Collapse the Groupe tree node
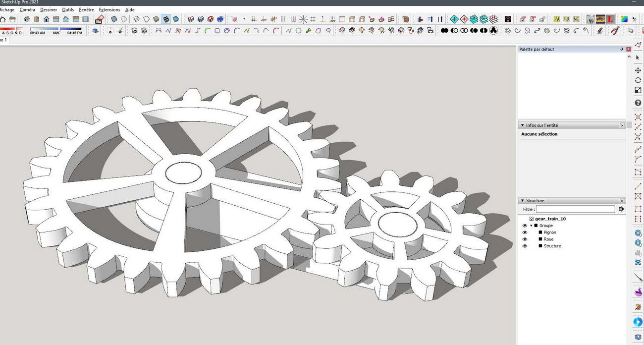The height and width of the screenshot is (345, 644). click(531, 226)
